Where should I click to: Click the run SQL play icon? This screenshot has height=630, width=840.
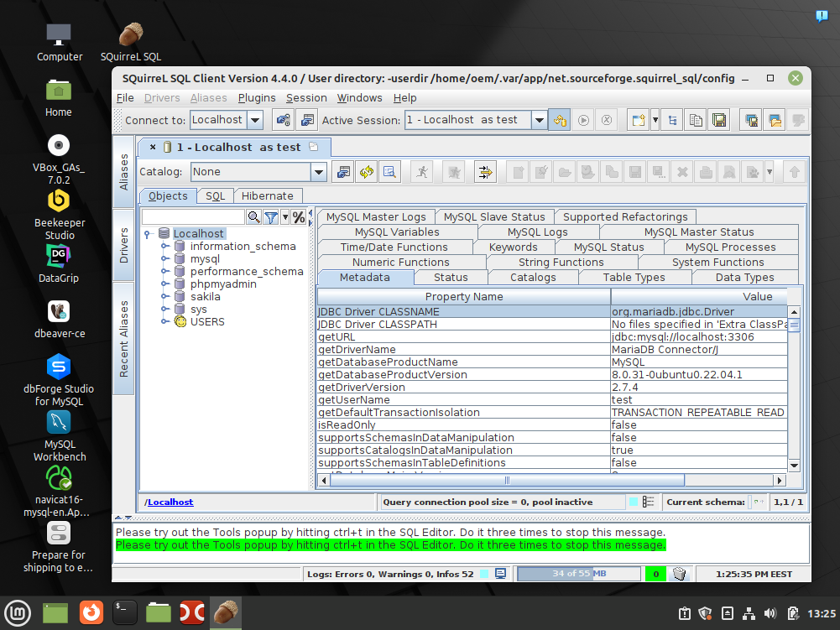(x=583, y=120)
